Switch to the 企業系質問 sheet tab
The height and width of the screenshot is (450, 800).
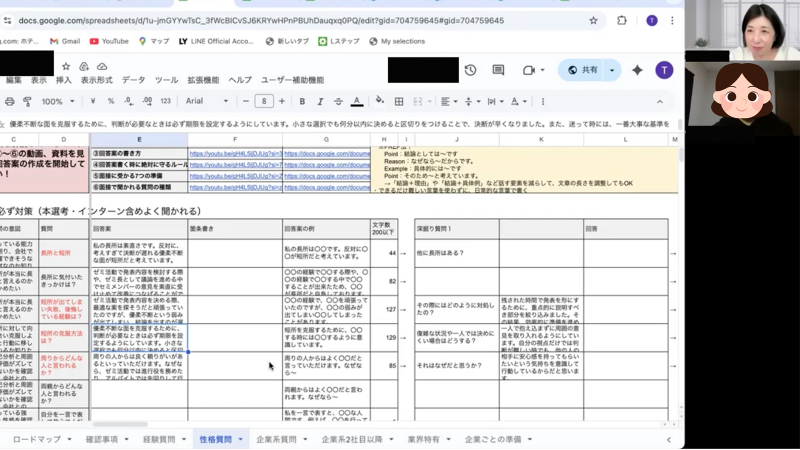pos(276,439)
